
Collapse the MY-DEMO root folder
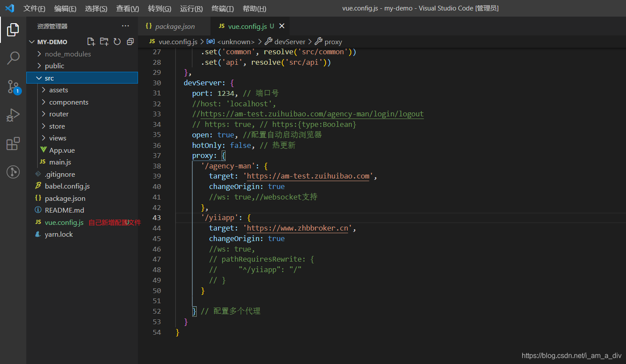(32, 42)
